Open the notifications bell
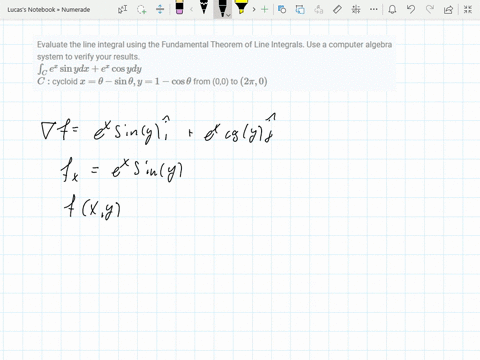Screen dimensions: 480x360 coord(392,9)
